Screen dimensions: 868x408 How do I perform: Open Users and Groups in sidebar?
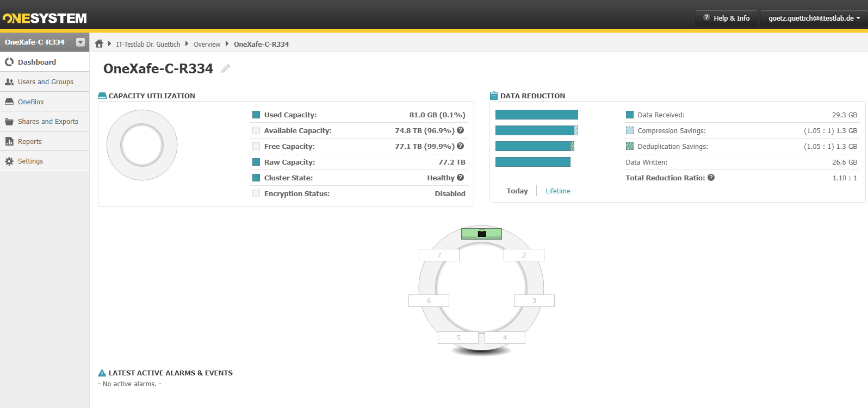pyautogui.click(x=45, y=82)
